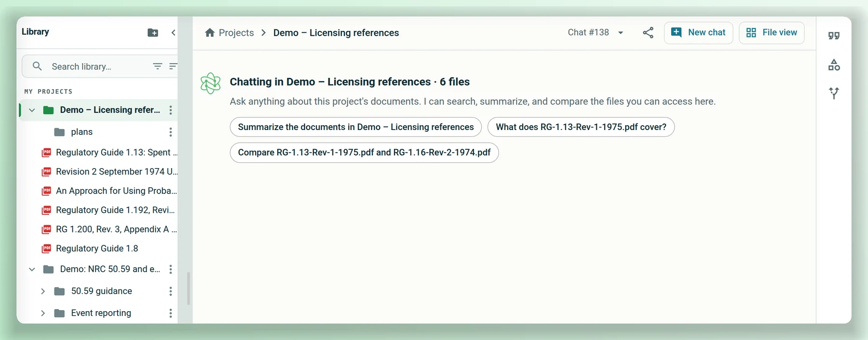Click the sidebar vertical scrollbar handle
868x340 pixels.
click(x=188, y=288)
